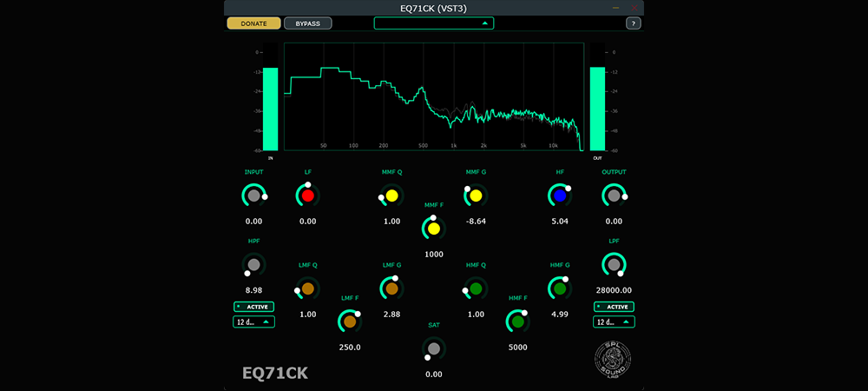868x391 pixels.
Task: Click the orange LMF G knob
Action: [392, 288]
